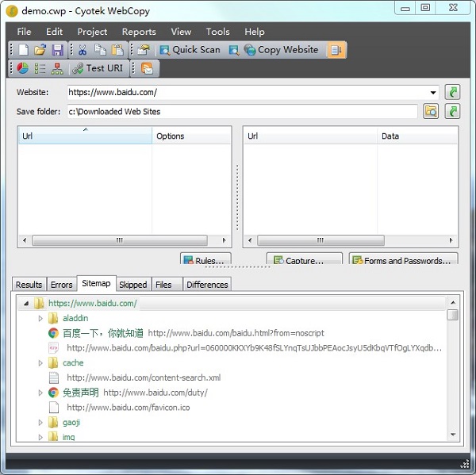Expand the cache folder node
The image size is (476, 475).
coord(40,363)
